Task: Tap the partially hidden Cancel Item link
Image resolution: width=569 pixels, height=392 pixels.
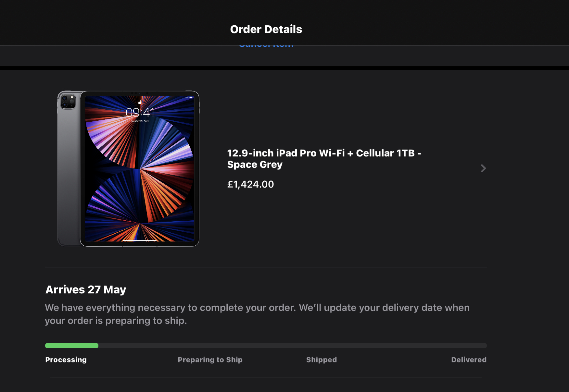Action: click(266, 46)
